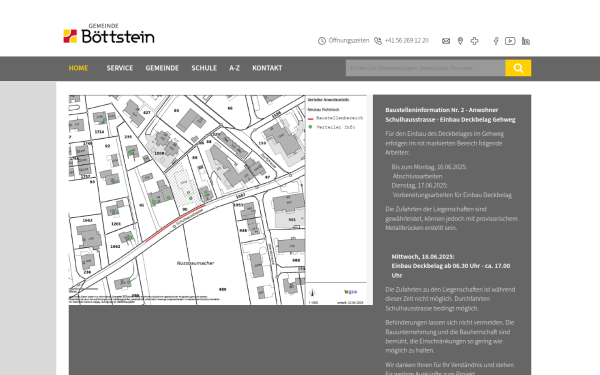The image size is (600, 375).
Task: Click the Baustellenbereich legend entry
Action: [336, 118]
